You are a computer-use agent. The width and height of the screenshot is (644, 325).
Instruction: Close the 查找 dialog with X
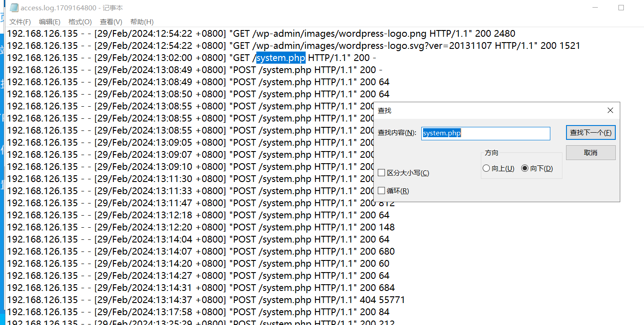610,110
